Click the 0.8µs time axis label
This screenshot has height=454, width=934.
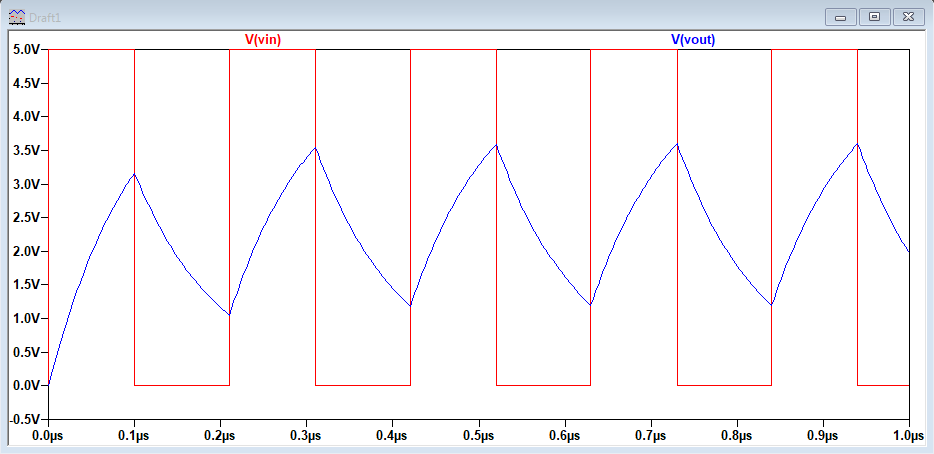pyautogui.click(x=737, y=436)
